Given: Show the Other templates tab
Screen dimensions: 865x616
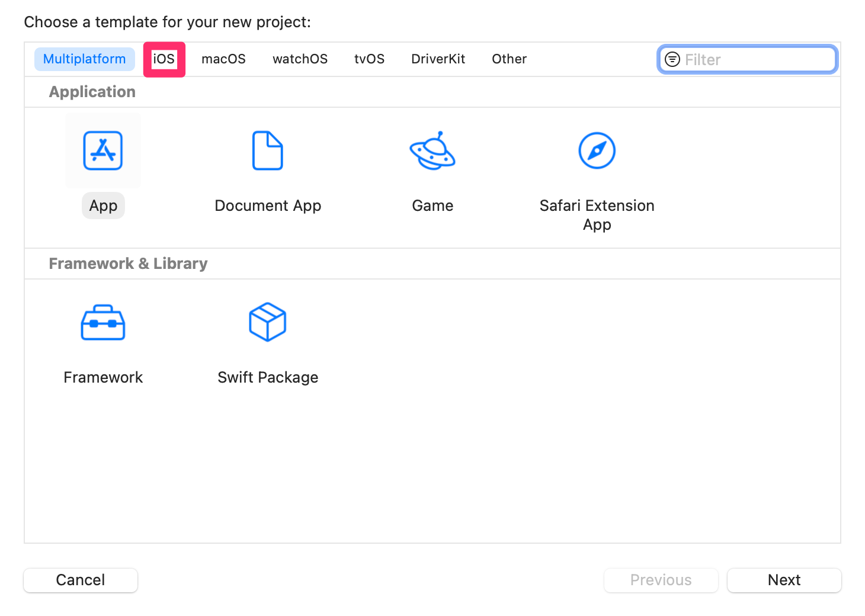Looking at the screenshot, I should click(x=510, y=59).
